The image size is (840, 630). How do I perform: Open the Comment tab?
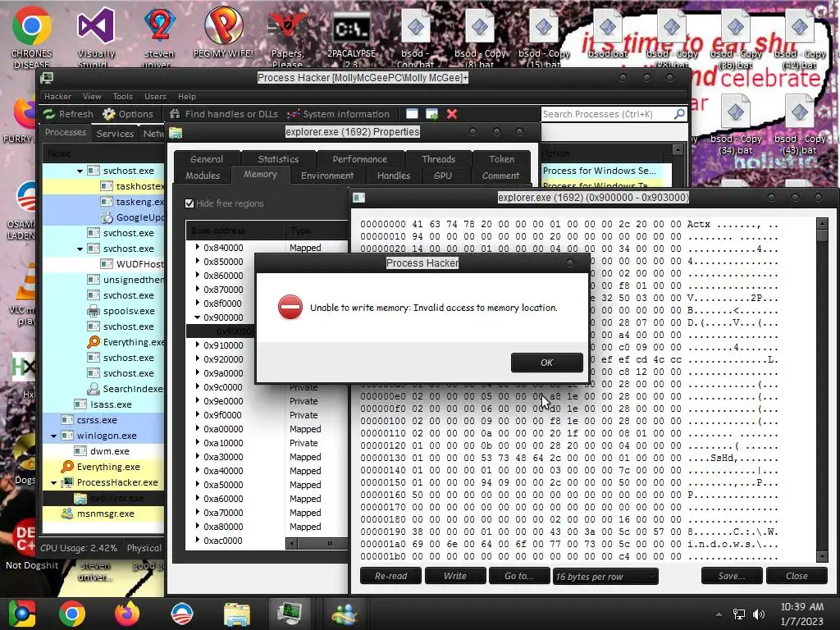[500, 176]
